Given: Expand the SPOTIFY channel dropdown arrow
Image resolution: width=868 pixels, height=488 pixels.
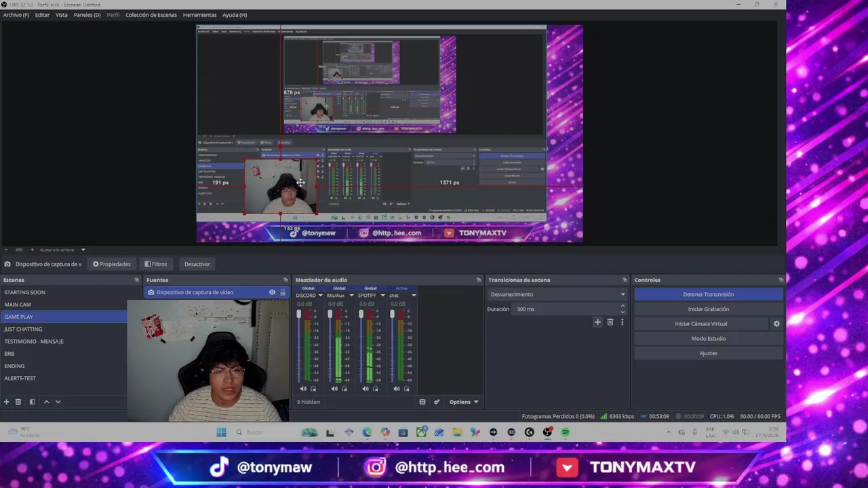Looking at the screenshot, I should 382,296.
